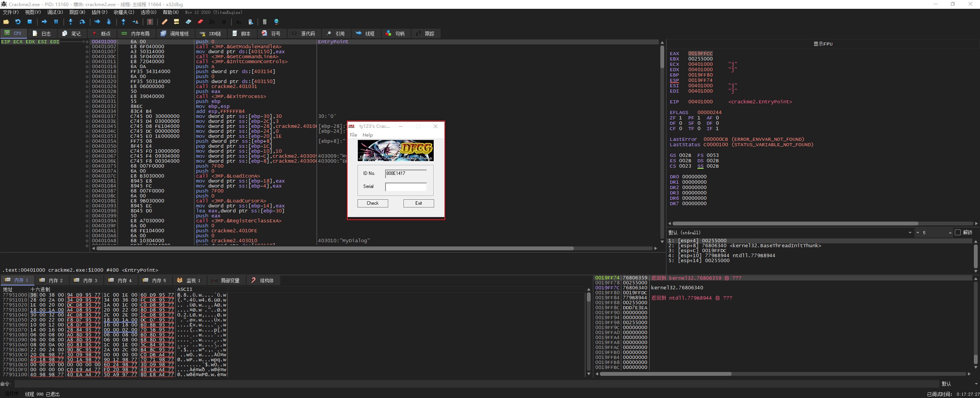
Task: Expand the 默认 (stdcall) calling convention dropdown
Action: (910, 233)
